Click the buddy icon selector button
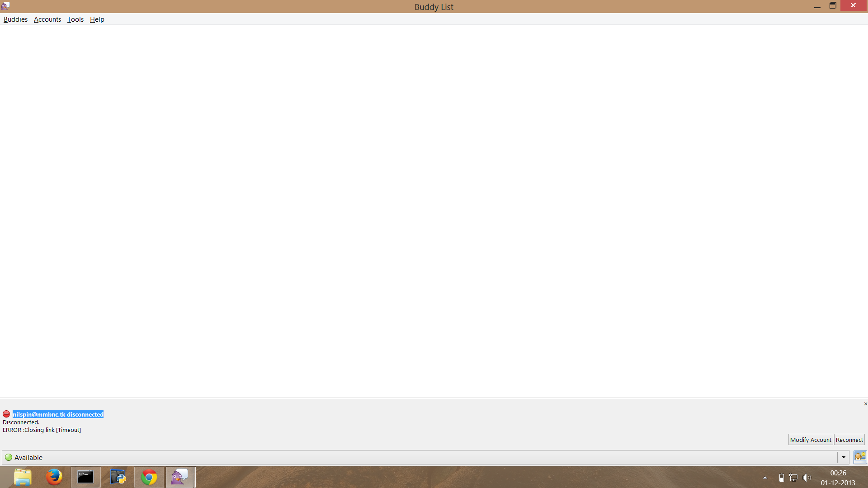 [x=860, y=457]
